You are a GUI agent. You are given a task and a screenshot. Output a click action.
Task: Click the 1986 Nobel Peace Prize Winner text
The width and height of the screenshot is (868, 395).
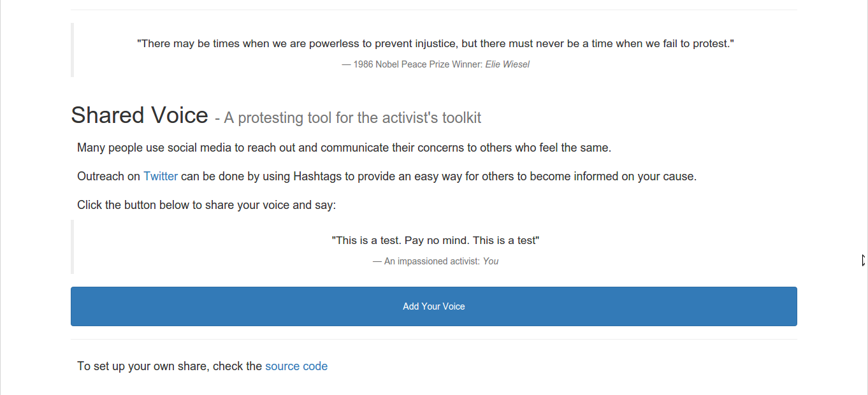pyautogui.click(x=412, y=64)
